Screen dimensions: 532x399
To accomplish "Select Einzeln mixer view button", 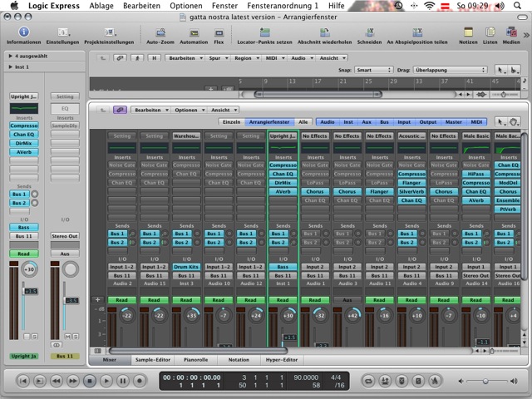I will (232, 122).
